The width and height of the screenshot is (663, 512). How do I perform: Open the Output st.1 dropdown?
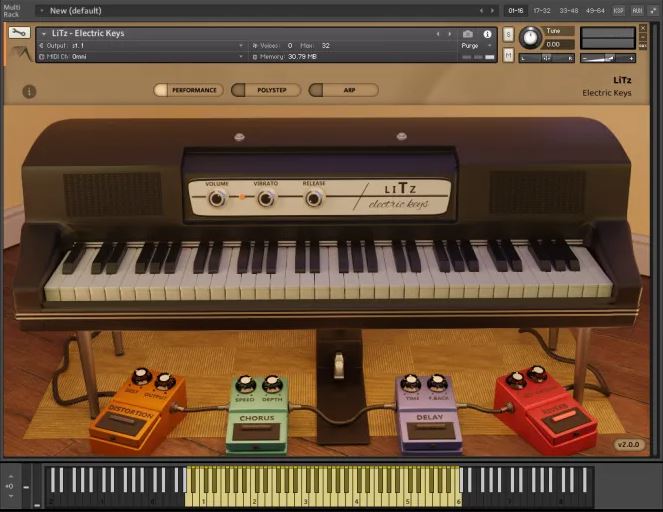pos(141,46)
